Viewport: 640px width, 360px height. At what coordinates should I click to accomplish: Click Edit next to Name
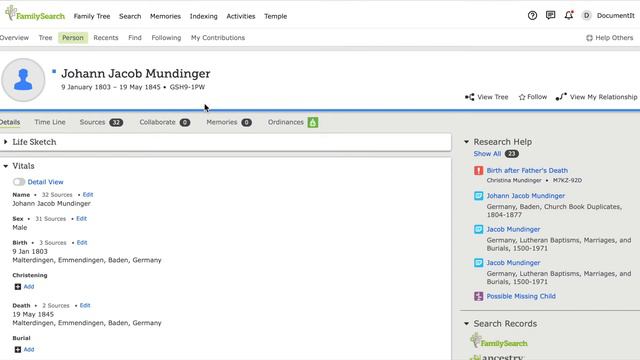(88, 195)
